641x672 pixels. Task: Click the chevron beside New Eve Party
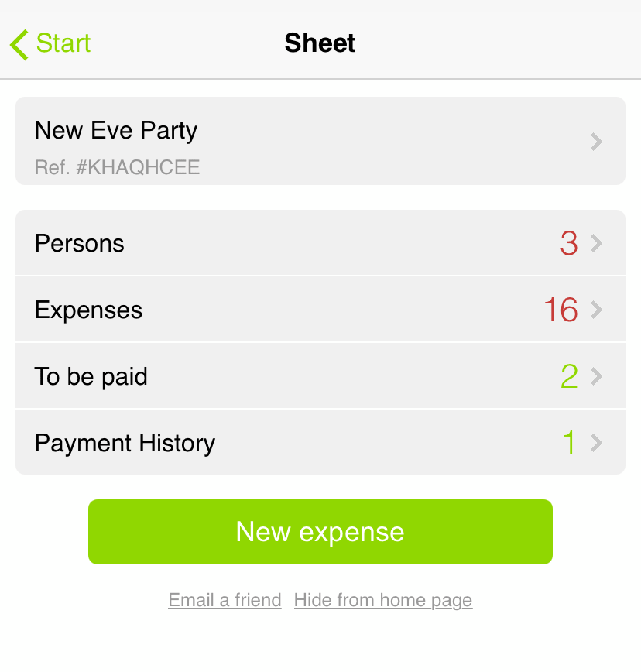pyautogui.click(x=596, y=142)
